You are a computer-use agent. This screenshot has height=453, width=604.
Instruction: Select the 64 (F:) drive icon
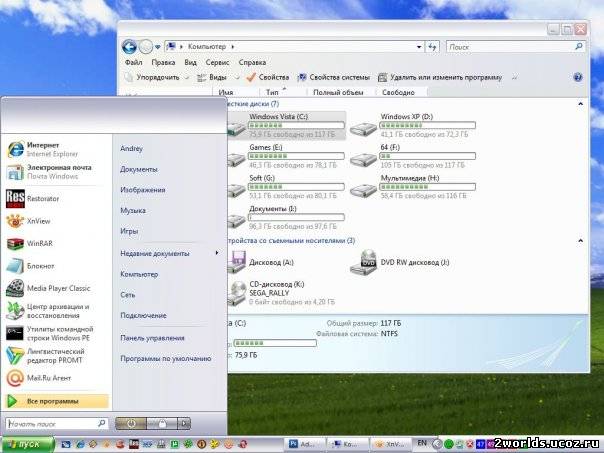(363, 158)
